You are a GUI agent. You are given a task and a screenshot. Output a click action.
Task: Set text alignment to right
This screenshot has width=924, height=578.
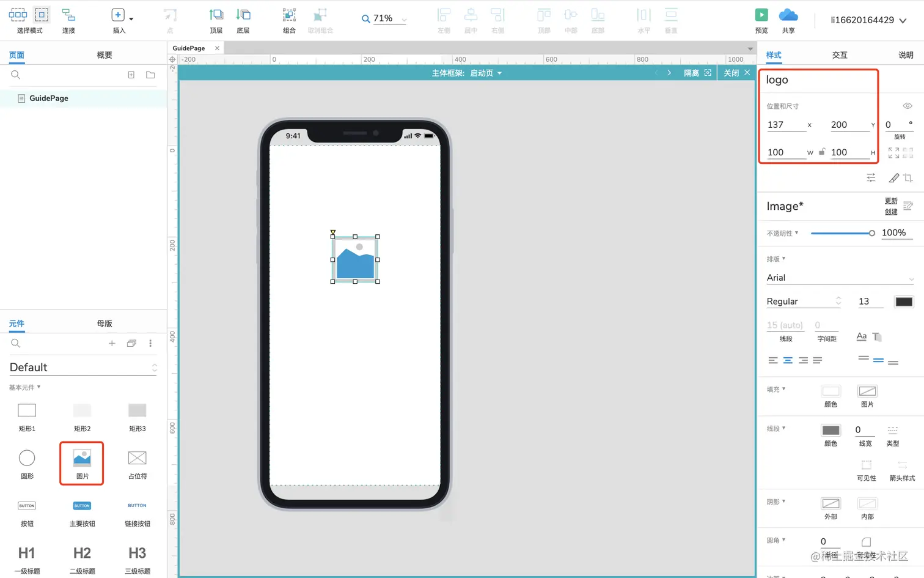[x=803, y=360]
